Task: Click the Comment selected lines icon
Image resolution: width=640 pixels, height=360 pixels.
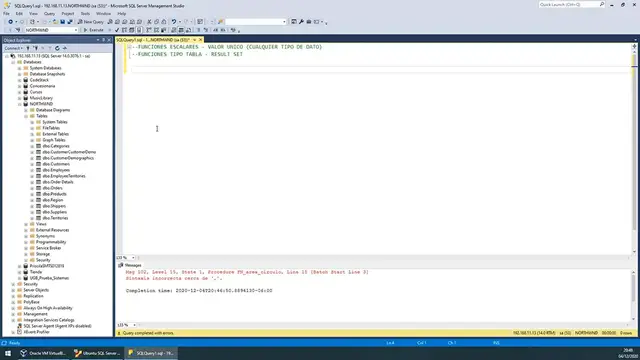Action: coord(198,30)
